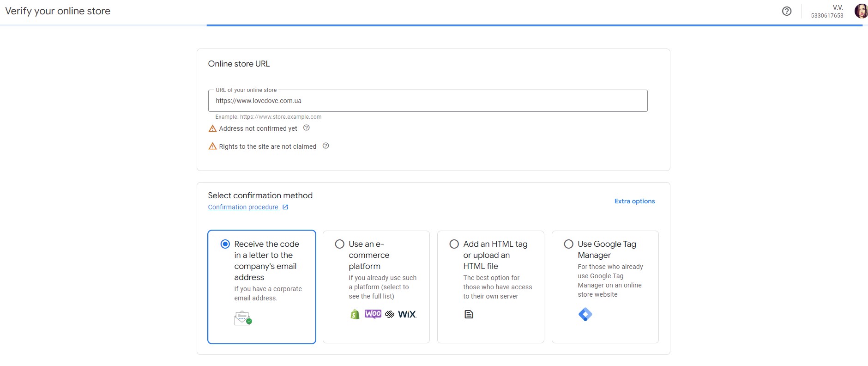Open the help icon in the header

[787, 11]
